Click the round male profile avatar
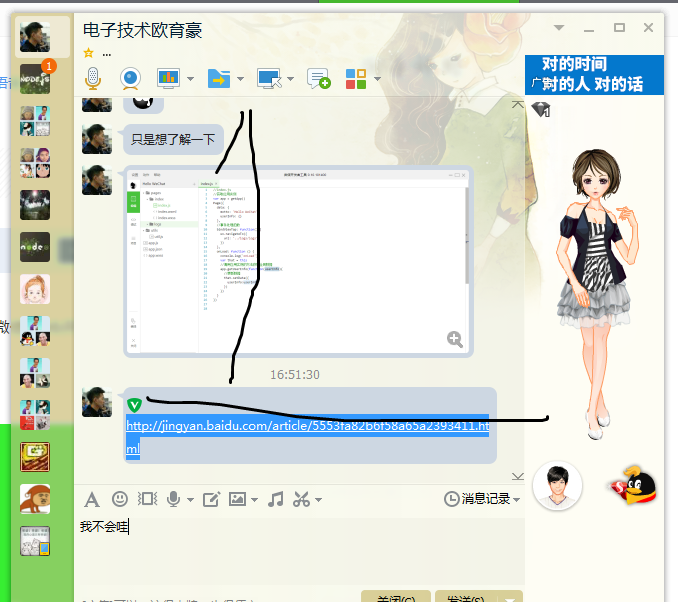The image size is (678, 602). [x=557, y=486]
